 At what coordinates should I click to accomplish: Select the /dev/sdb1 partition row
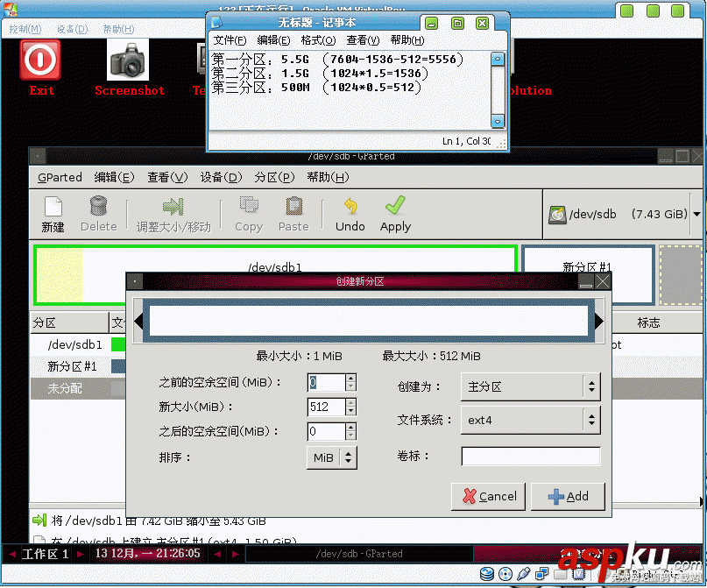[78, 345]
